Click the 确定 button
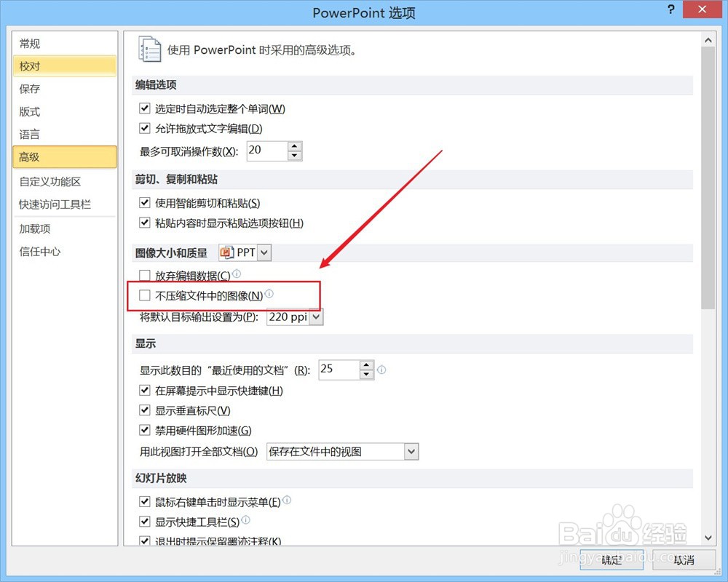This screenshot has height=582, width=728. coord(612,559)
